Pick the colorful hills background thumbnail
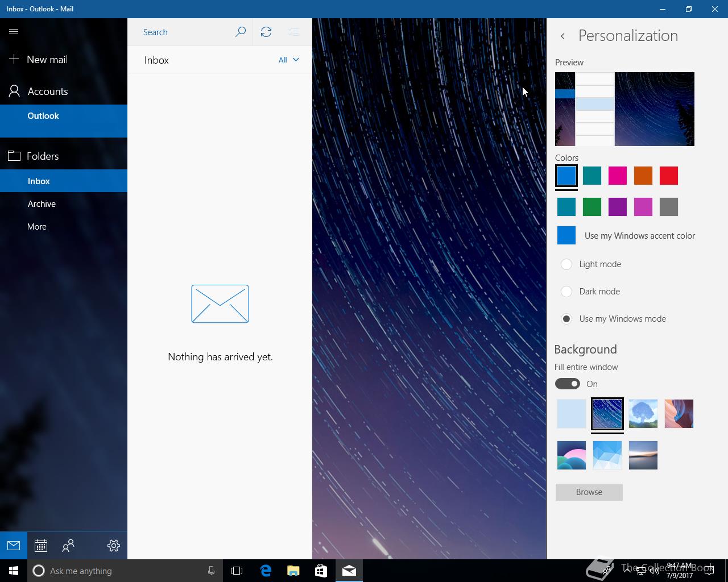The width and height of the screenshot is (728, 582). coord(572,455)
